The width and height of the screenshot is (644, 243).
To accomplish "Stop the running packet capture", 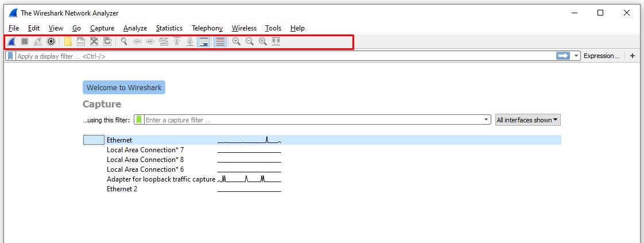I will [x=25, y=41].
